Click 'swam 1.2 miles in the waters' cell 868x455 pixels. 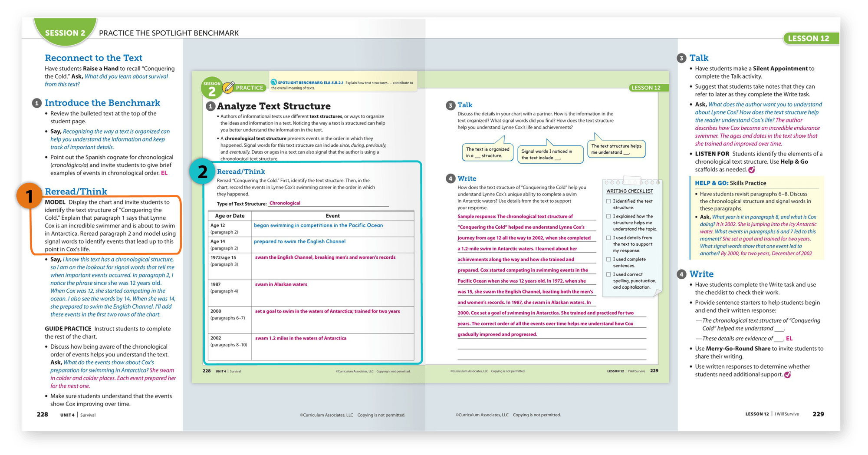[x=332, y=346]
